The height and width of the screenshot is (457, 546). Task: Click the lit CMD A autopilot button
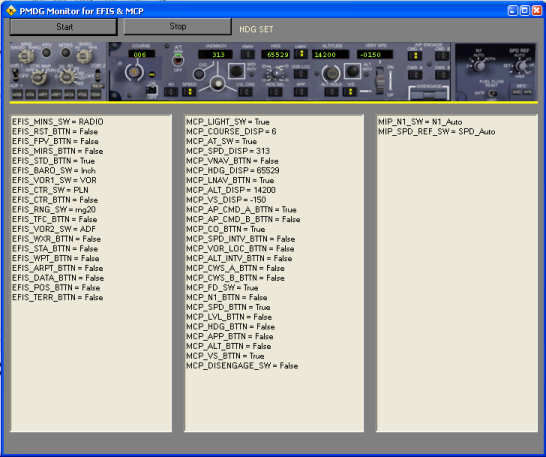point(415,56)
